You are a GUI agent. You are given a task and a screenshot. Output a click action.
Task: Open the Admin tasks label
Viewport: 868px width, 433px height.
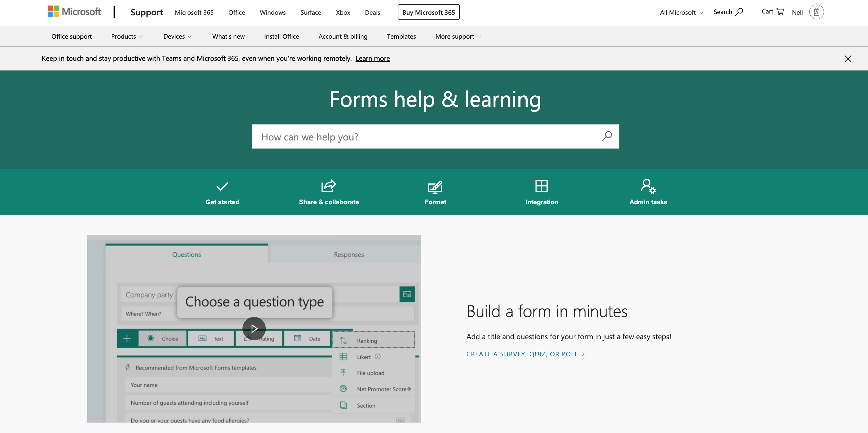click(x=648, y=202)
